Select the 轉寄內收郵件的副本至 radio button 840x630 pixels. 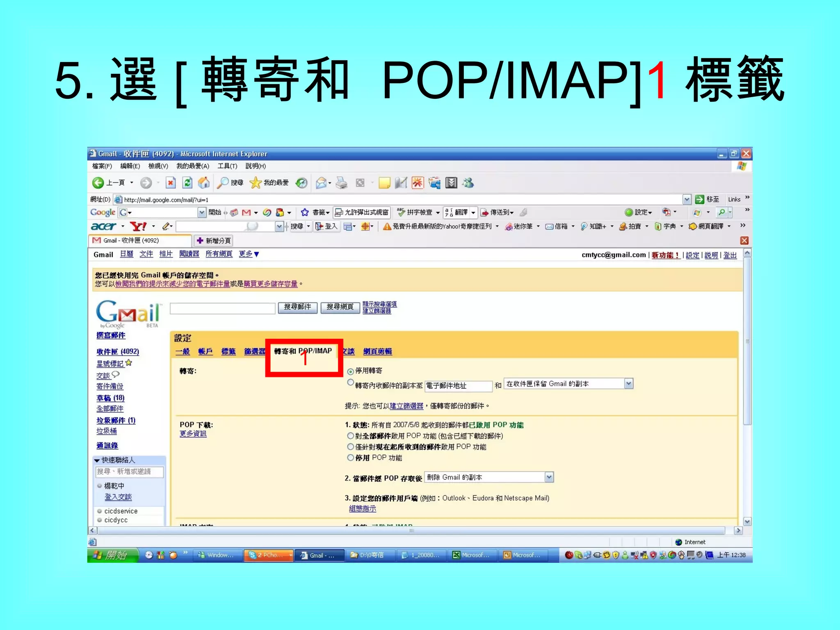coord(350,382)
